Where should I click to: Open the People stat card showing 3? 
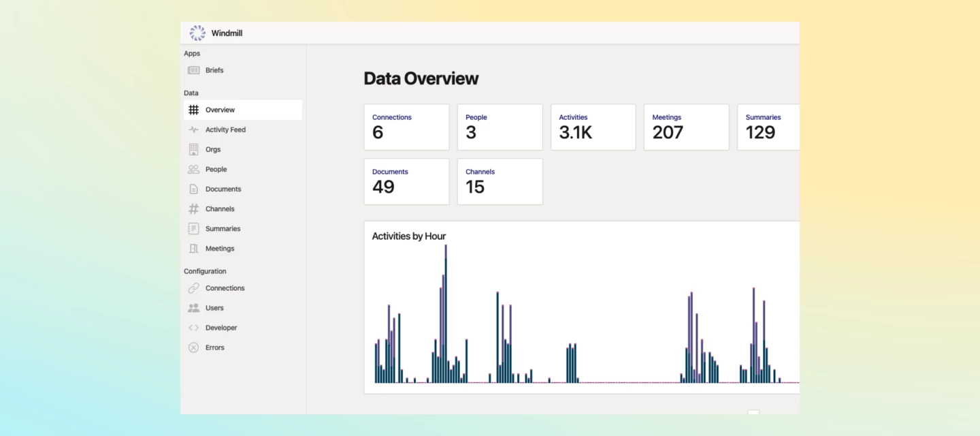500,127
